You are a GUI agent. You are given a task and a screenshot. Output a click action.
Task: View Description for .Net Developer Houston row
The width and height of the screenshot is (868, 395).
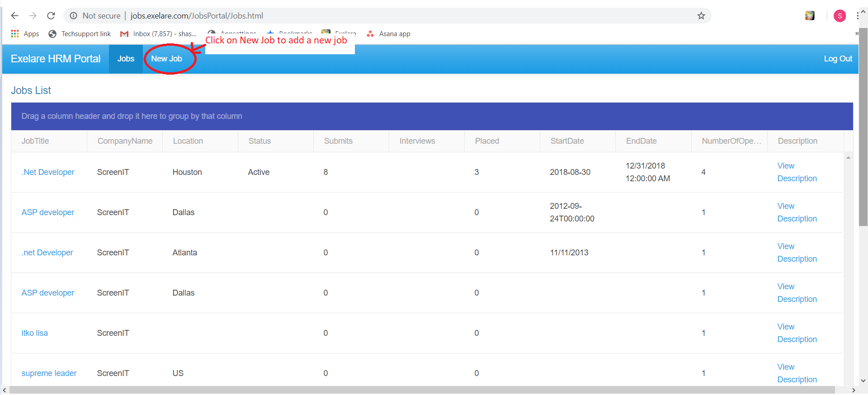click(x=797, y=172)
